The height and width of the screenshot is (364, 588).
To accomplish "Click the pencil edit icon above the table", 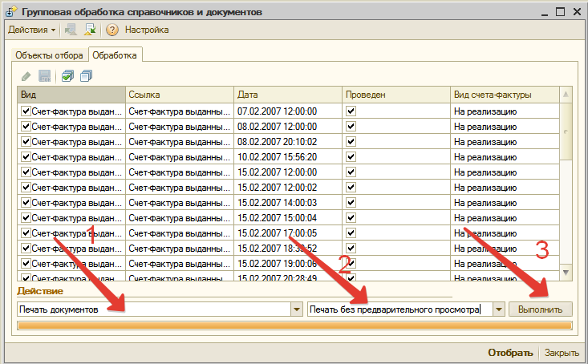I will [27, 76].
